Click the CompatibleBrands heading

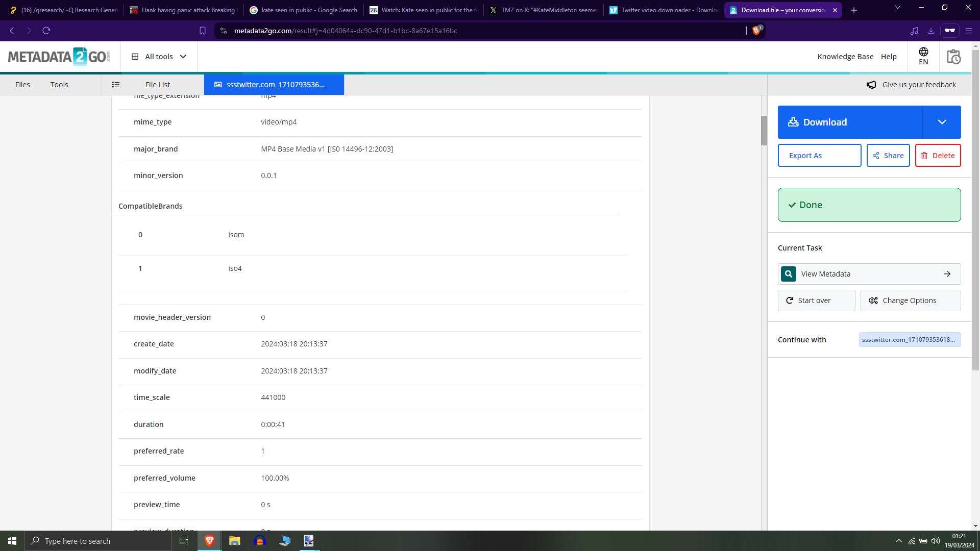pos(151,206)
